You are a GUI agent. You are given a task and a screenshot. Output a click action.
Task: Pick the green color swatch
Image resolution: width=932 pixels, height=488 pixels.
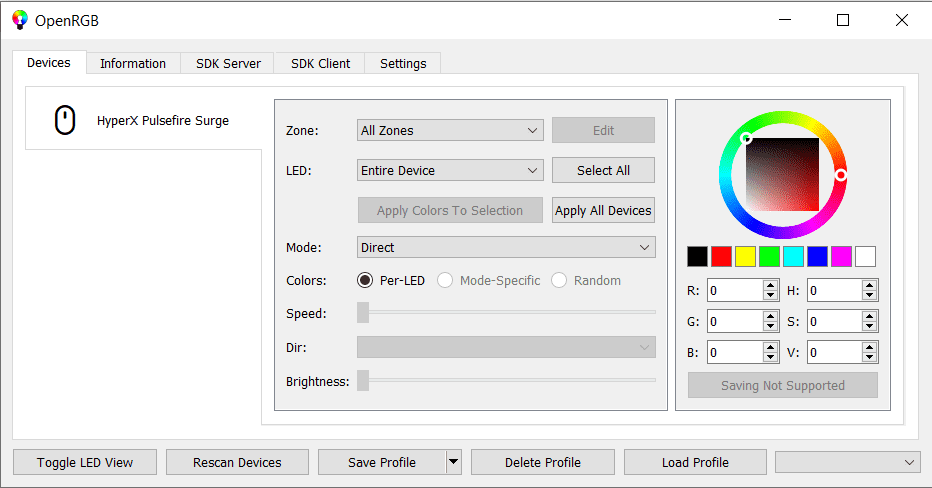point(769,257)
